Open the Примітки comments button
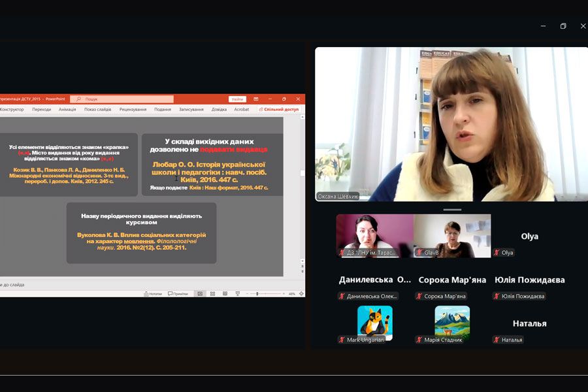Viewport: 588px width, 392px height. pyautogui.click(x=178, y=294)
